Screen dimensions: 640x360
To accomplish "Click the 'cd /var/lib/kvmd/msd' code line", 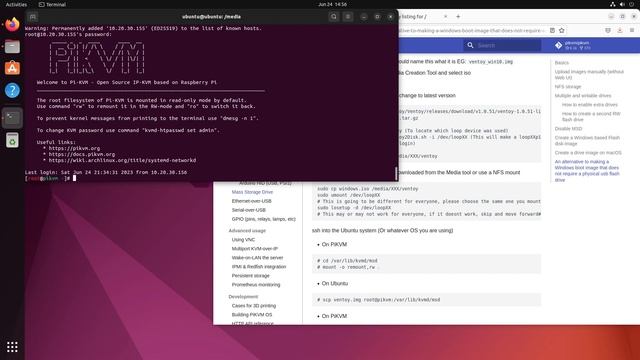I will (x=347, y=260).
